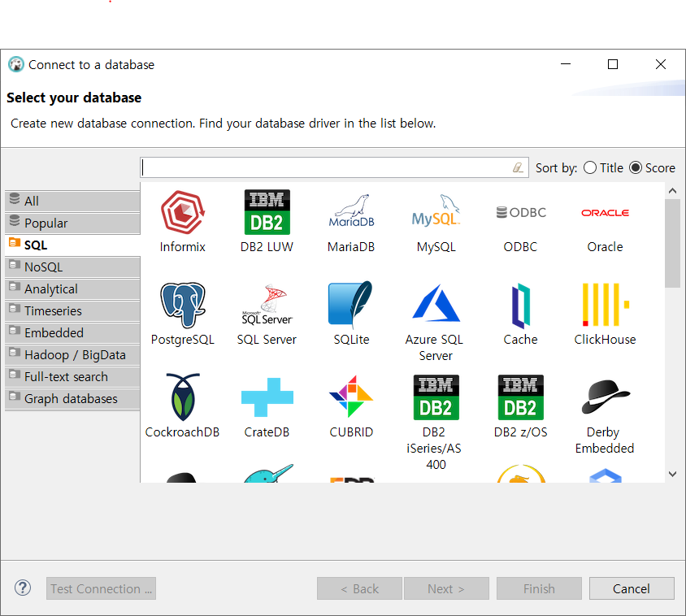Select the Derby Embedded hat icon
The height and width of the screenshot is (616, 686).
tap(605, 397)
